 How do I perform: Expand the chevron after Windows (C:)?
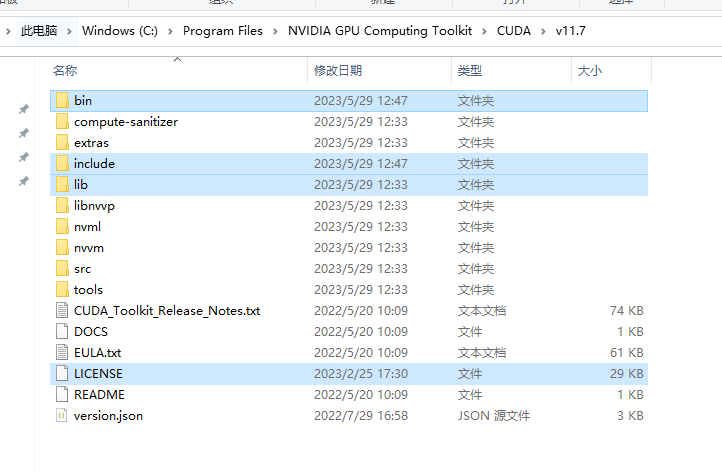pyautogui.click(x=170, y=31)
